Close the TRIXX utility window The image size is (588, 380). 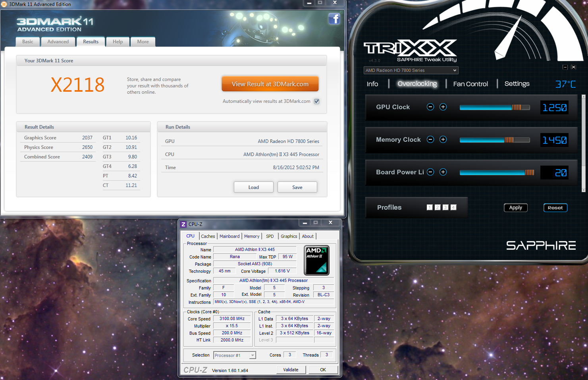click(573, 67)
